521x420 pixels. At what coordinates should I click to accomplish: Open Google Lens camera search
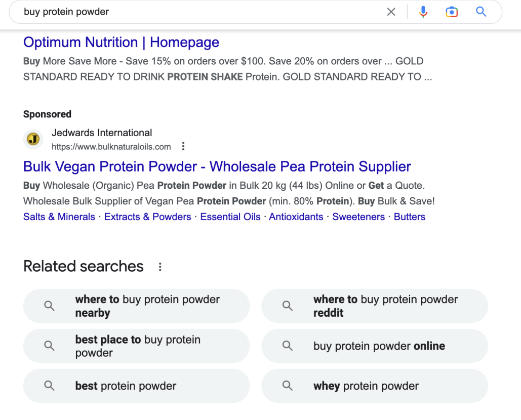coord(452,12)
